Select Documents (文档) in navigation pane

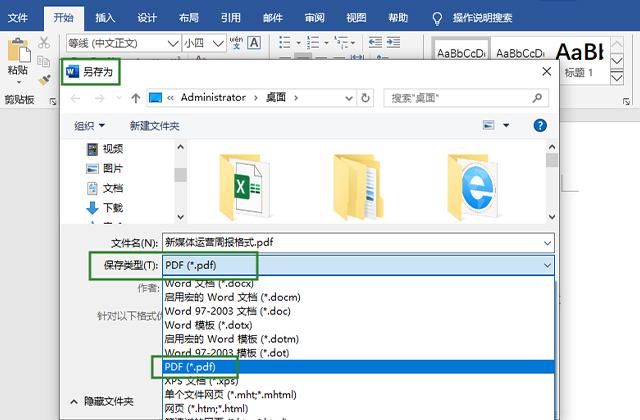coord(105,188)
